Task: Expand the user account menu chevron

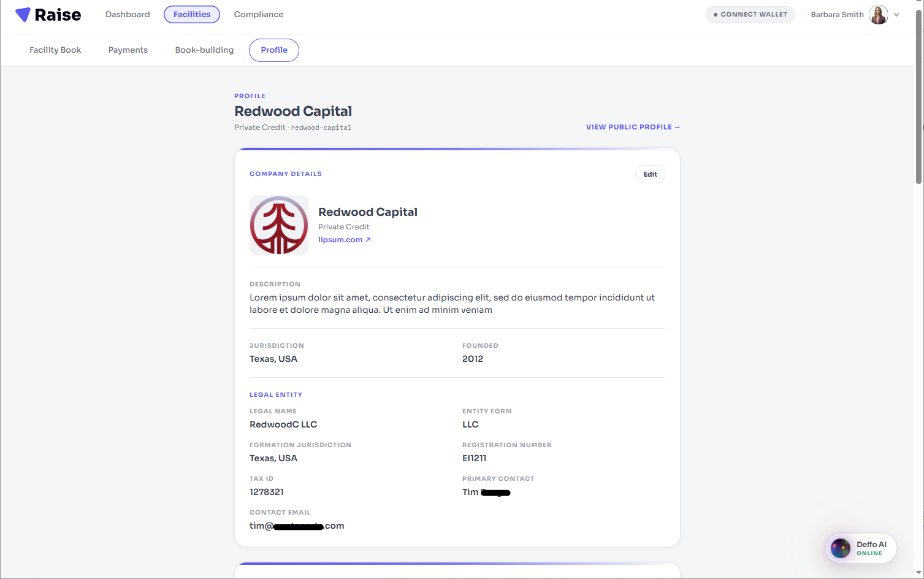Action: (896, 15)
